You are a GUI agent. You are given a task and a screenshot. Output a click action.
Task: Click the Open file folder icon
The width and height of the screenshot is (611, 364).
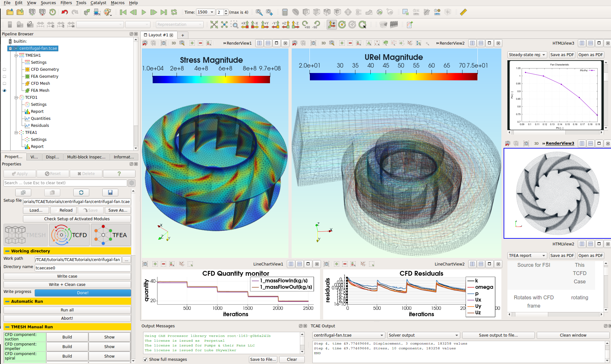(x=10, y=12)
